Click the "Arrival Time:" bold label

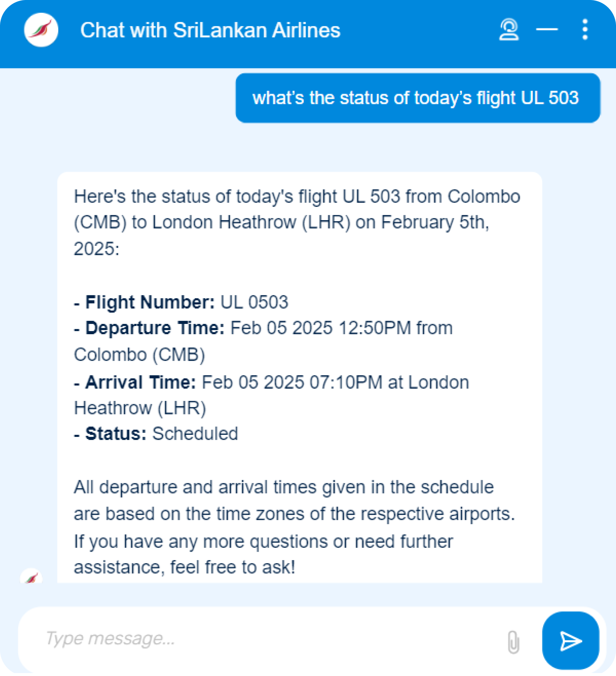click(x=140, y=382)
